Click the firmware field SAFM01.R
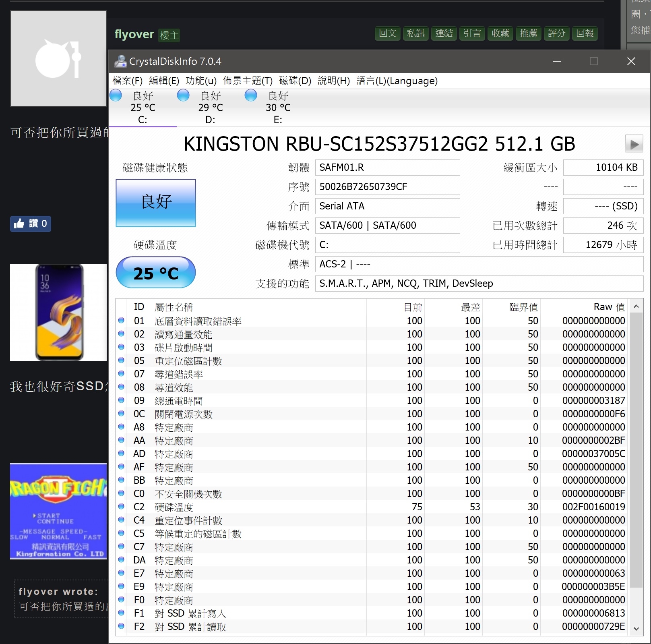The height and width of the screenshot is (644, 651). [387, 168]
